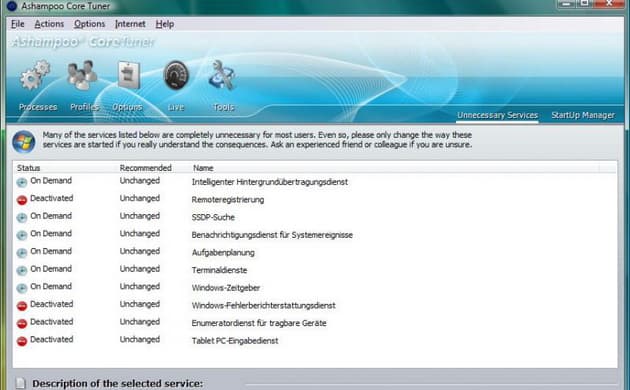Image resolution: width=630 pixels, height=390 pixels.
Task: Select the Windows-Zeitgeber service name
Action: tap(226, 288)
